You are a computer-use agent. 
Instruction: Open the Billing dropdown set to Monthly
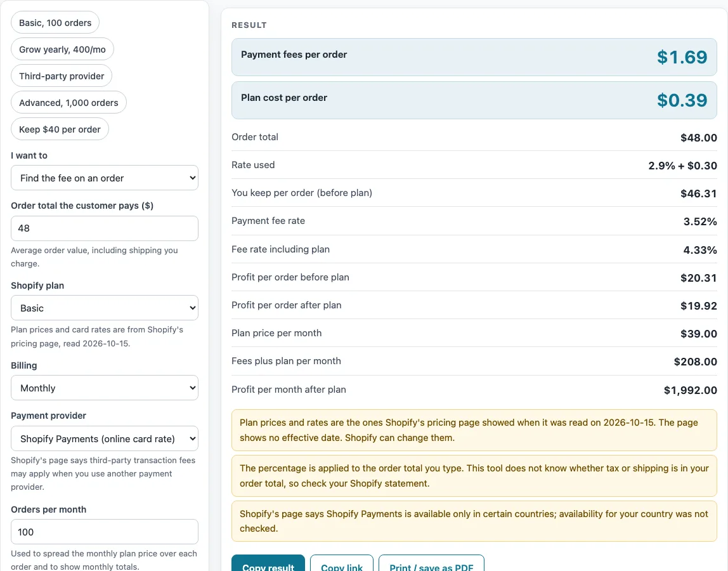point(105,388)
